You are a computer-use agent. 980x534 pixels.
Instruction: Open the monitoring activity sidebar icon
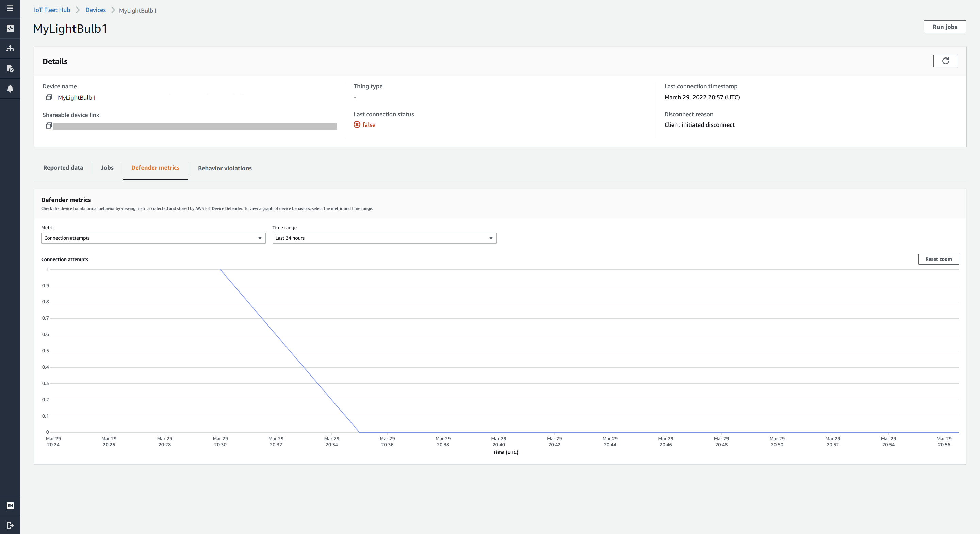pyautogui.click(x=10, y=28)
